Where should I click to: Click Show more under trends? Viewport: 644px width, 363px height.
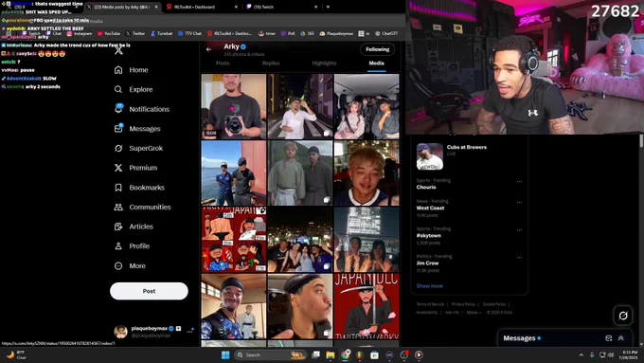(429, 285)
